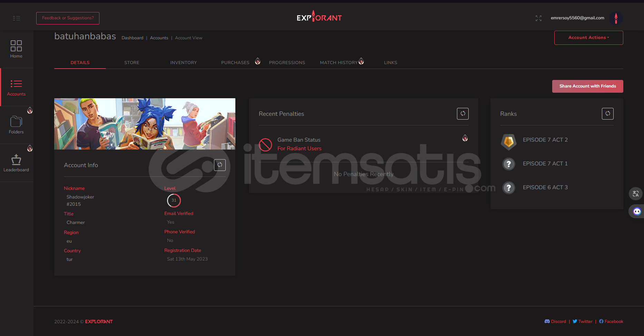Click the Game Ban Status prohibited icon
The width and height of the screenshot is (644, 336).
click(x=265, y=145)
